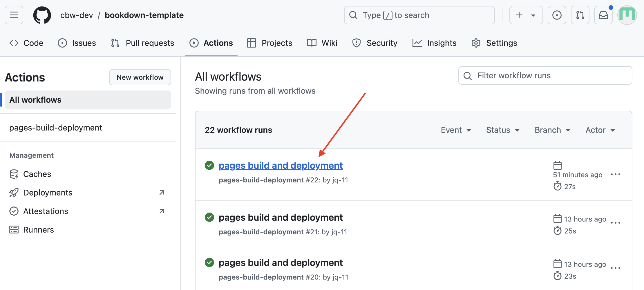Click the New workflow button
This screenshot has height=290, width=644.
pos(140,77)
